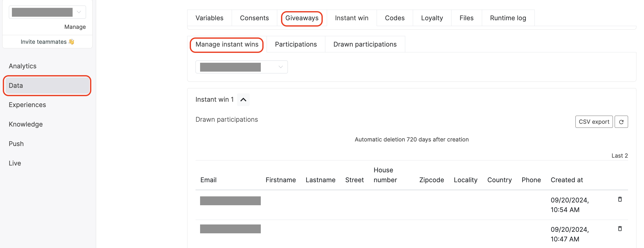Click the Manage link in sidebar
This screenshot has width=644, height=248.
pyautogui.click(x=75, y=27)
